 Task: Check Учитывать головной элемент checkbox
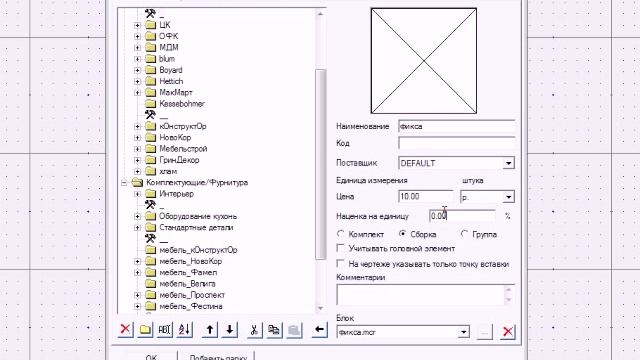point(340,248)
